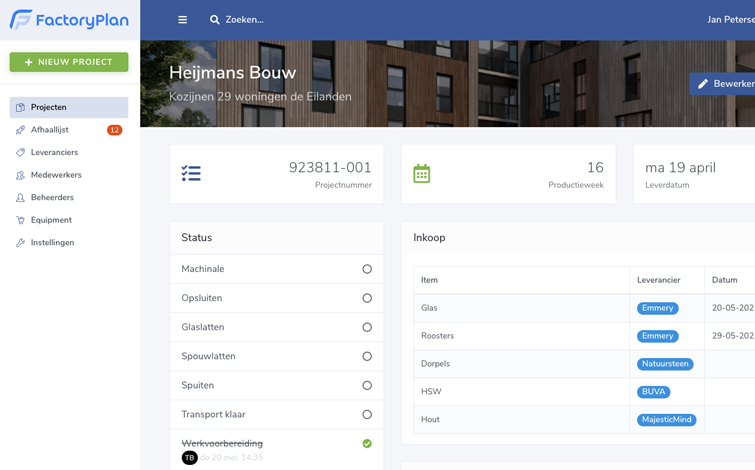Check the Opsluiten status circle
755x470 pixels.
tap(367, 298)
